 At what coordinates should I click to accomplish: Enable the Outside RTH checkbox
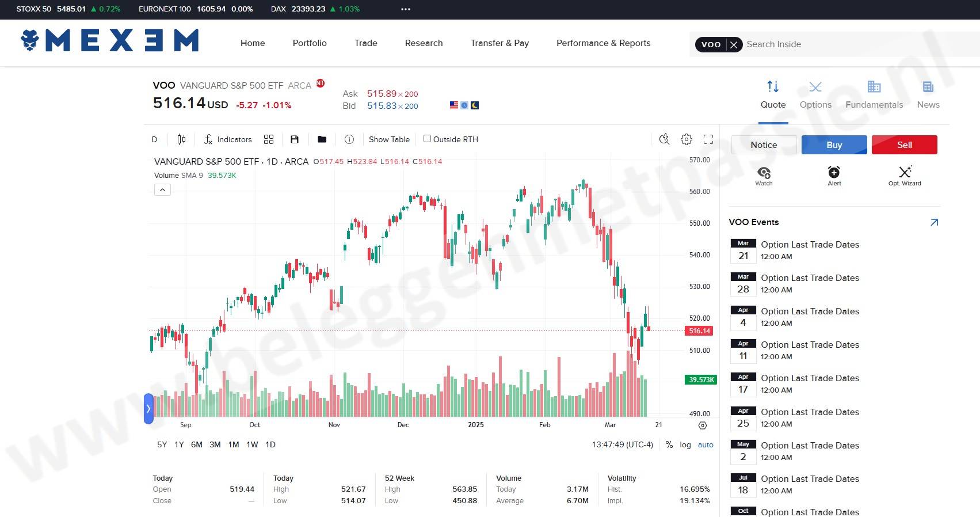pyautogui.click(x=427, y=139)
